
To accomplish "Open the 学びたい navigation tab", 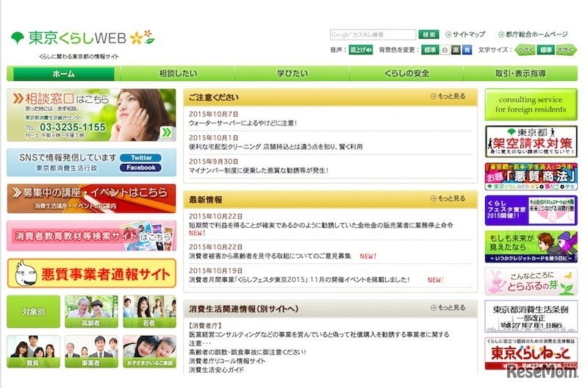I will (292, 73).
